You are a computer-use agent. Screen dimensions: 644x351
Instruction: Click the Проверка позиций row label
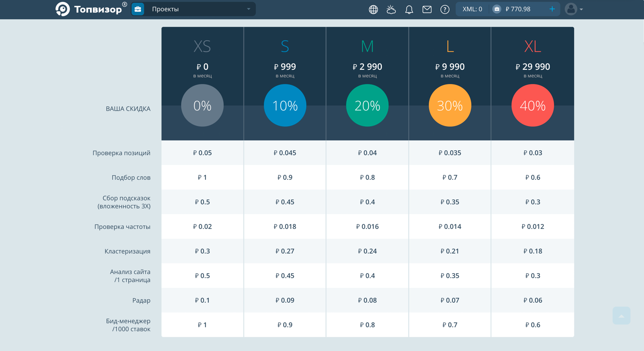tap(121, 153)
